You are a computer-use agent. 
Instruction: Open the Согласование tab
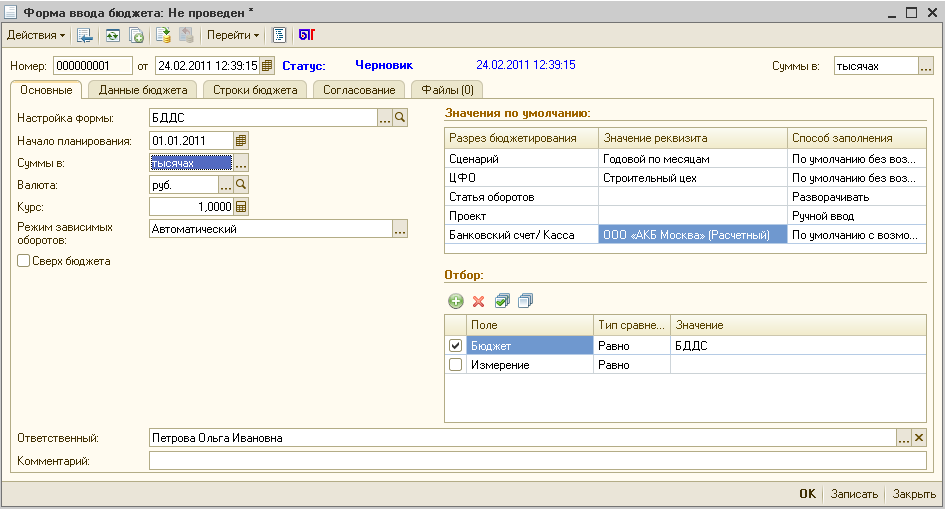(358, 90)
